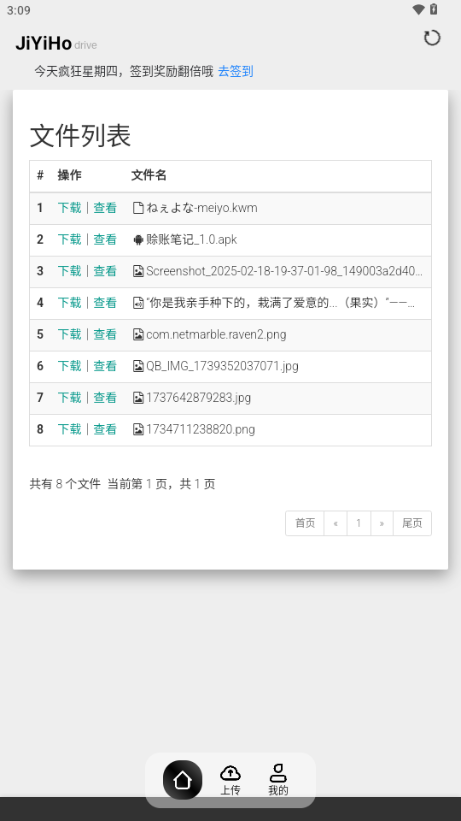This screenshot has height=821, width=461.
Task: Download com.netmarble.raven2.png
Action: coord(69,334)
